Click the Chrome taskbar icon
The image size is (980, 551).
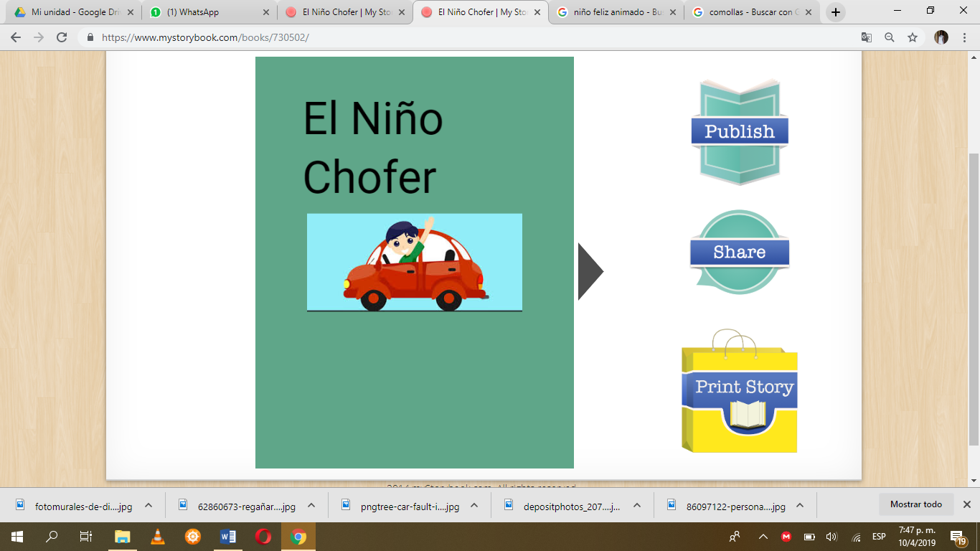point(298,537)
